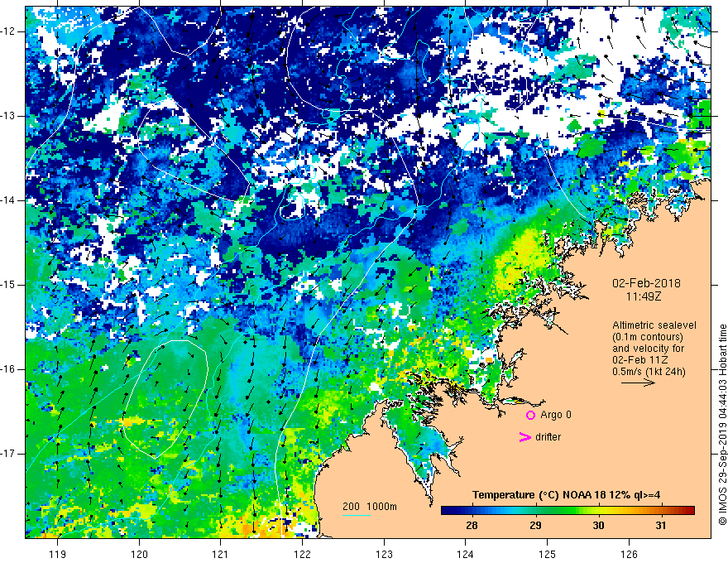Click the 'Temperature (°C) NOAA 18 12% ql>=4' title

pyautogui.click(x=567, y=495)
